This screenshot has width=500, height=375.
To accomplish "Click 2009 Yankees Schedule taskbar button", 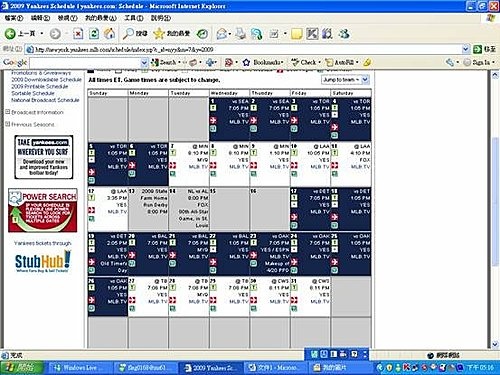I will point(211,368).
